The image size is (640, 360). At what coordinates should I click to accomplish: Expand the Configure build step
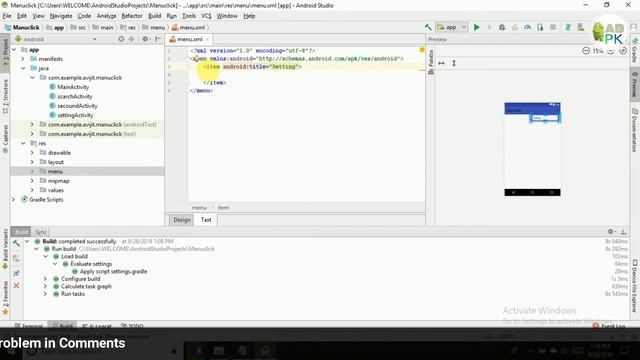click(x=45, y=279)
